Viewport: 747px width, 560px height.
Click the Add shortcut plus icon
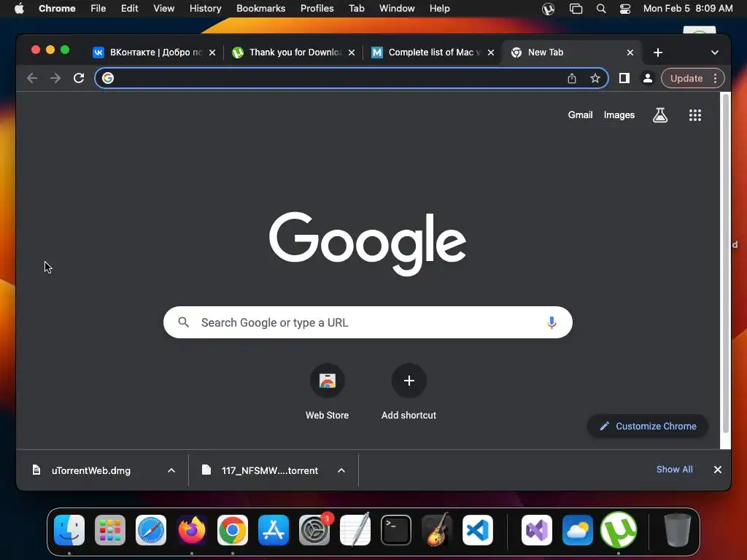click(409, 381)
